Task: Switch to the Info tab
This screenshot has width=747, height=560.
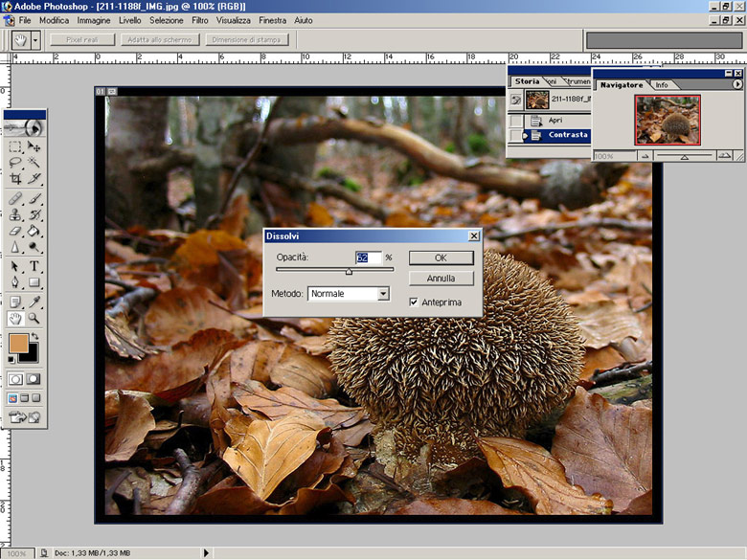Action: (662, 85)
